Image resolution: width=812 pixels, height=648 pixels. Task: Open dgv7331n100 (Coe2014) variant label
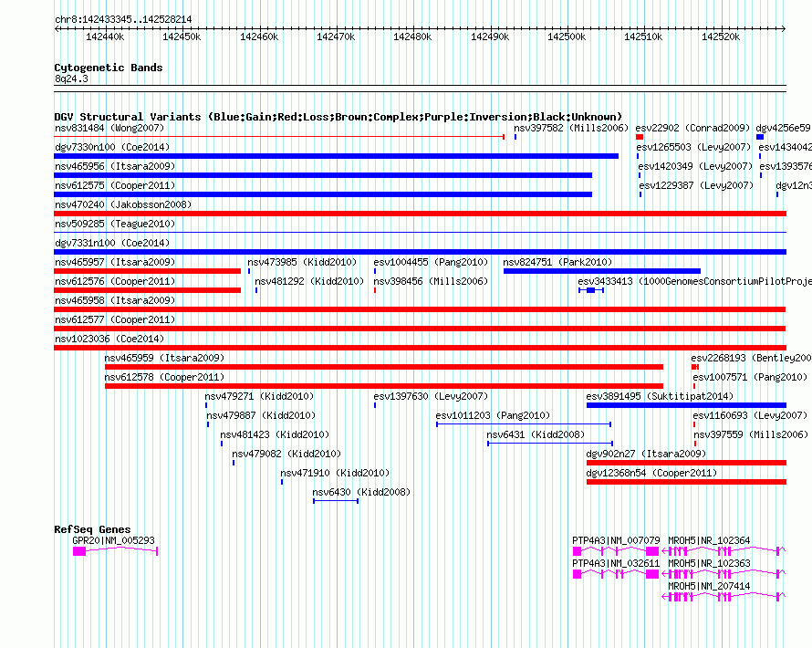point(112,243)
